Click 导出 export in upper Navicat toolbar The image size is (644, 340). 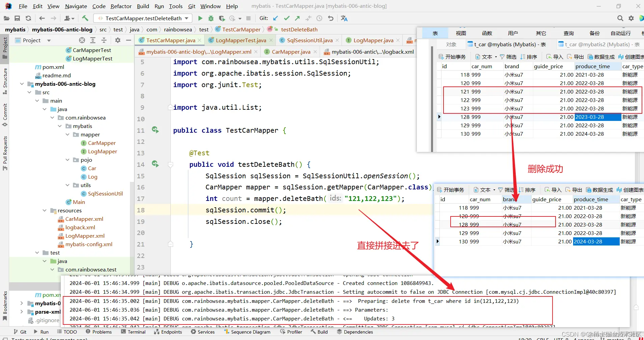point(575,57)
